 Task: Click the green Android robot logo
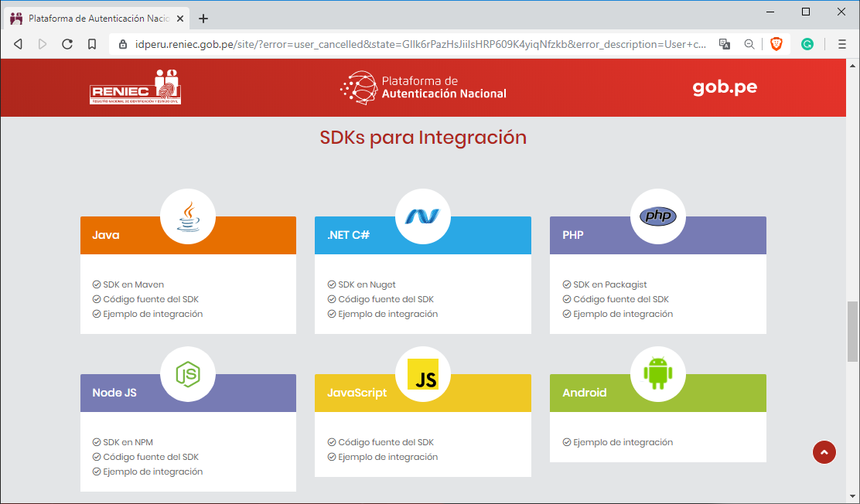[x=657, y=373]
